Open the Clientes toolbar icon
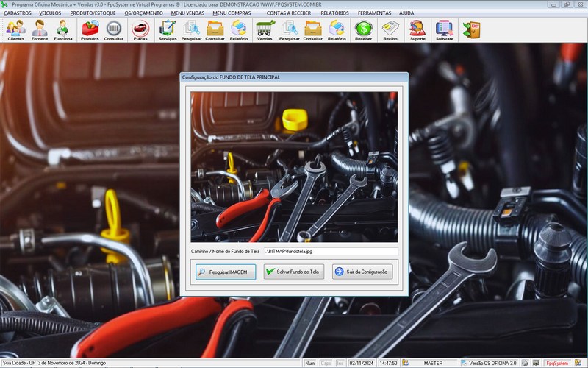Image resolution: width=588 pixels, height=368 pixels. point(15,29)
